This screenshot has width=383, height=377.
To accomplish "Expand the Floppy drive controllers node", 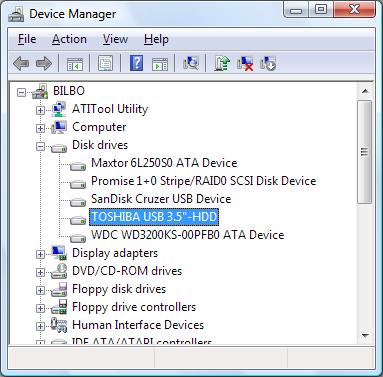I will coord(40,308).
